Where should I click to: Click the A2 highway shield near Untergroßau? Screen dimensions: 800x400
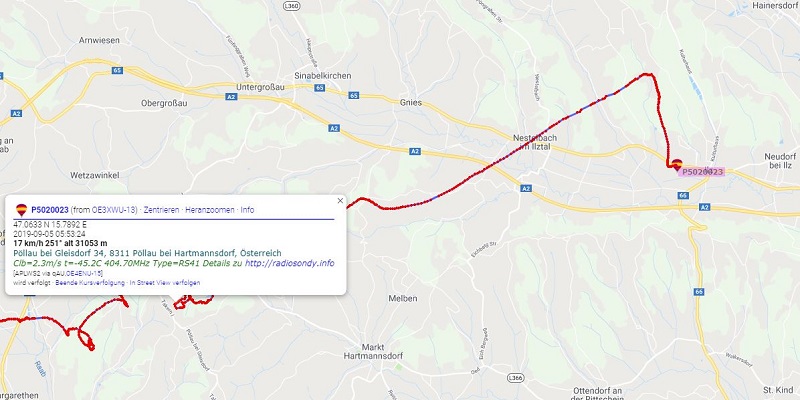point(232,96)
